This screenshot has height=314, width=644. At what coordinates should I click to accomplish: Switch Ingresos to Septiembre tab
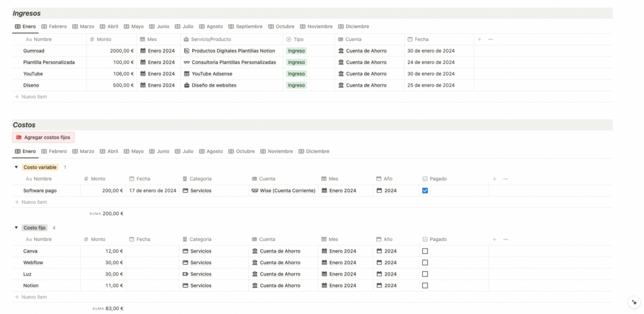tap(245, 26)
